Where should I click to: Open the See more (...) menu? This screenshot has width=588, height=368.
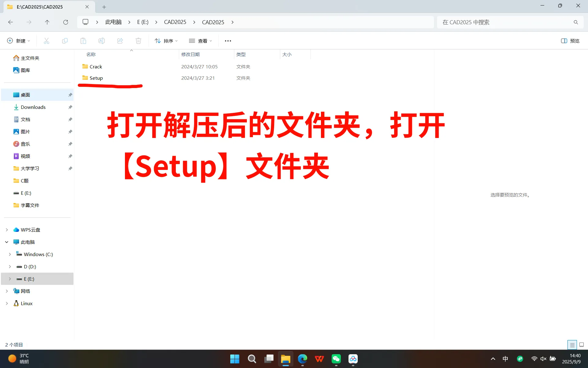click(x=228, y=40)
